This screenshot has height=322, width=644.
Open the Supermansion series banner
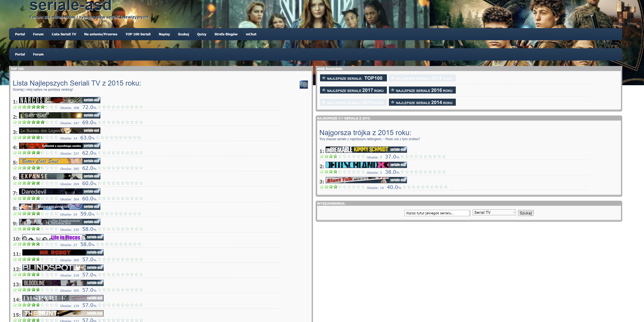coord(59,207)
